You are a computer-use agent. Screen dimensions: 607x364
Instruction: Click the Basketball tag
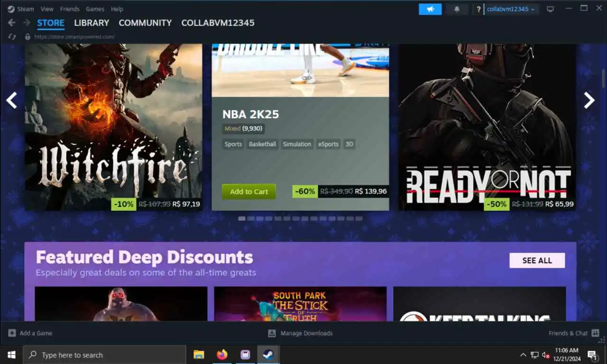[262, 144]
